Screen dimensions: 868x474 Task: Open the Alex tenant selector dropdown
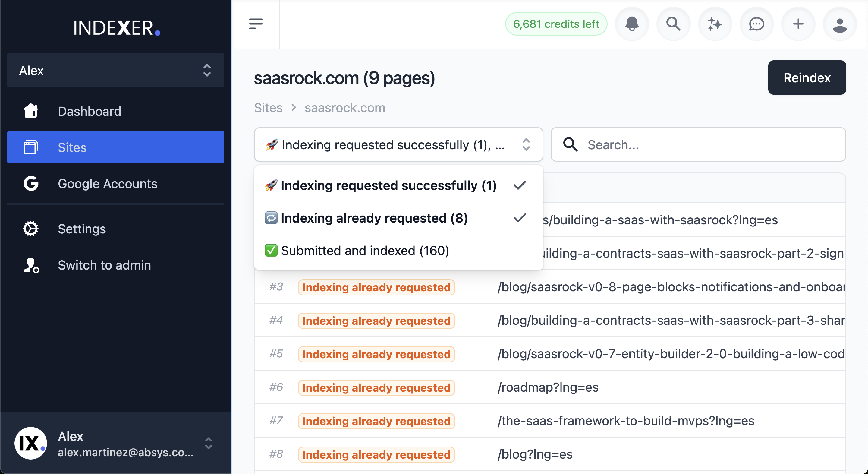(115, 70)
